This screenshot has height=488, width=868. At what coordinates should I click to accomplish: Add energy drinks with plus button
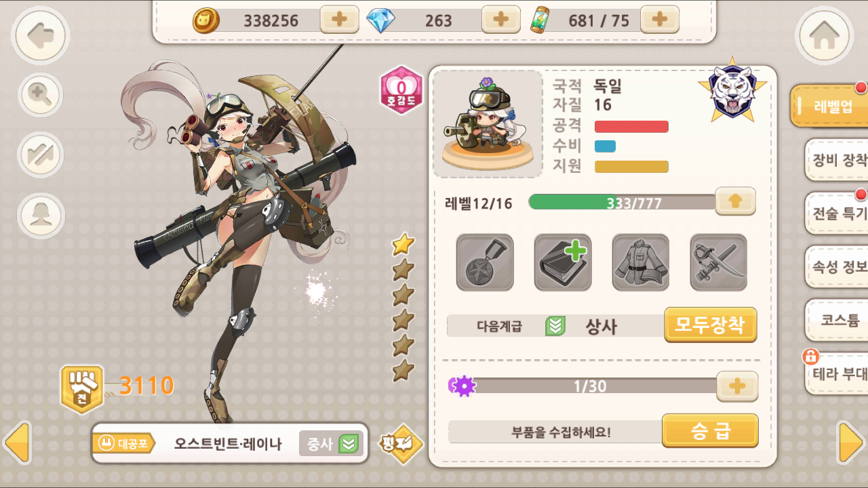(660, 20)
